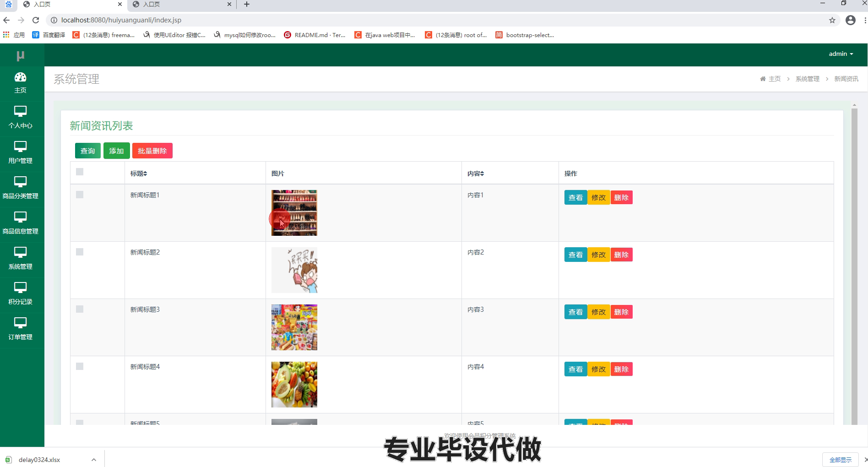The image size is (868, 467).
Task: Open a new browser tab
Action: [x=247, y=5]
